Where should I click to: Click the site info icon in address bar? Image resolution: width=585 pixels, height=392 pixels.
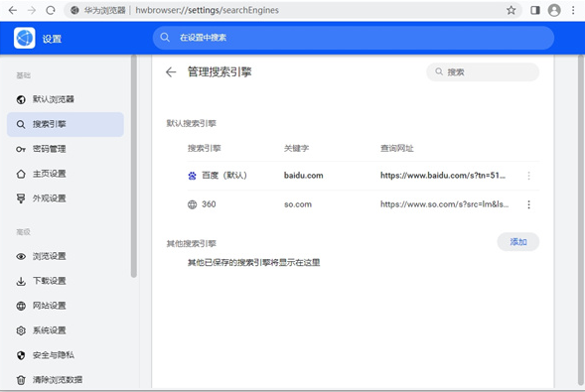pyautogui.click(x=74, y=10)
